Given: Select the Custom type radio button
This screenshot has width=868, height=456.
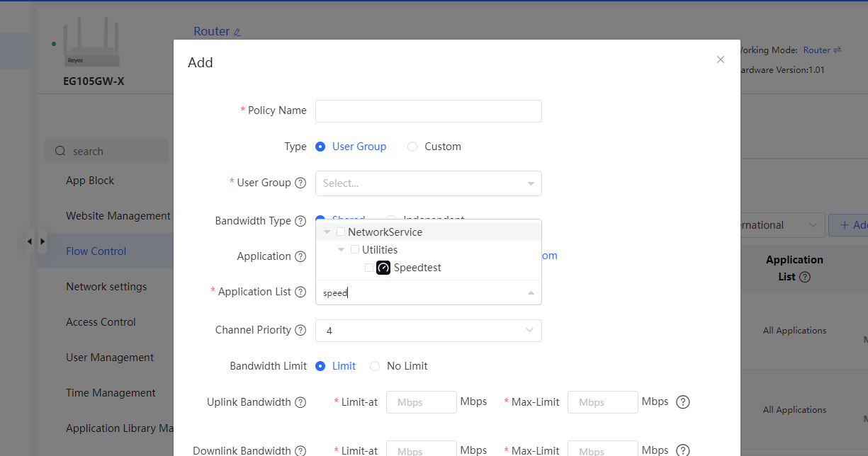Looking at the screenshot, I should coord(412,147).
